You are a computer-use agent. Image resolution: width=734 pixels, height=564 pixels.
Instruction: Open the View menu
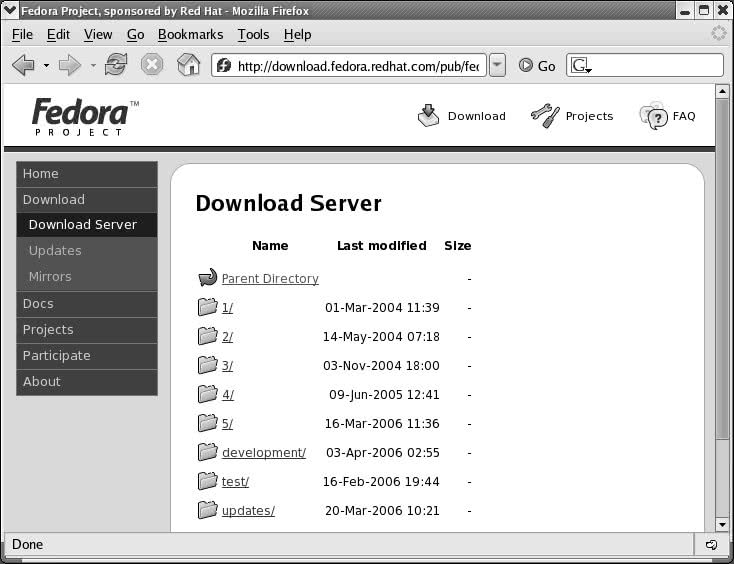pyautogui.click(x=98, y=35)
